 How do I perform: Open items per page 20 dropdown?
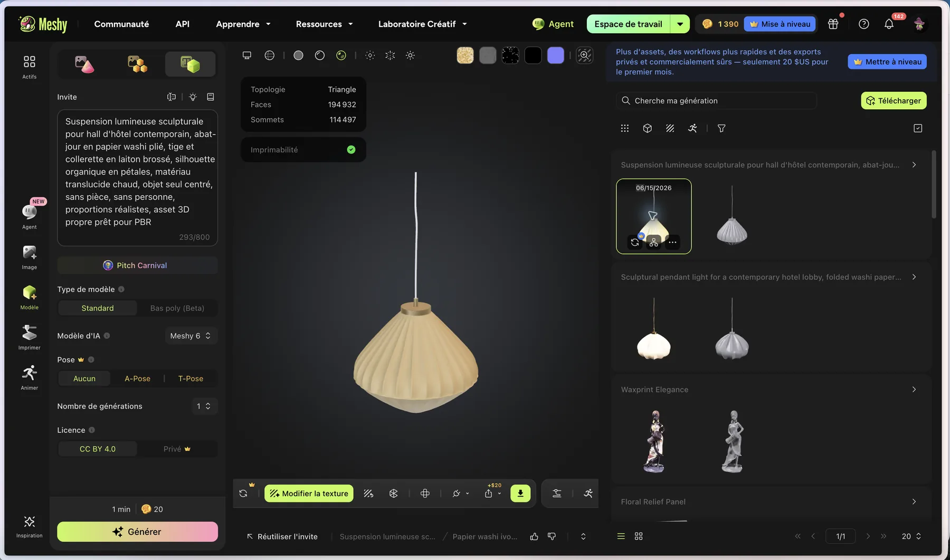point(911,536)
